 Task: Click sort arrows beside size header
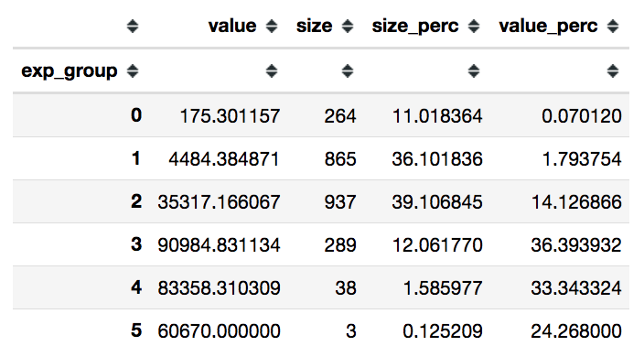348,27
